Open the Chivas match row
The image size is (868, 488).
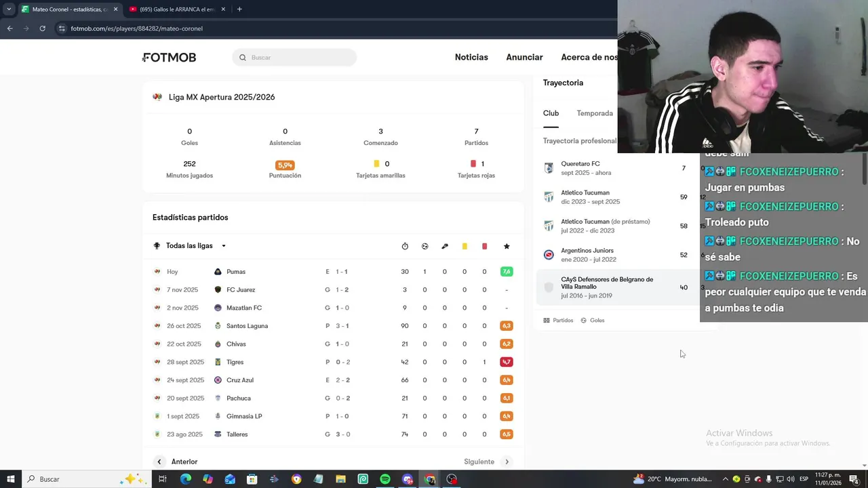(x=333, y=344)
